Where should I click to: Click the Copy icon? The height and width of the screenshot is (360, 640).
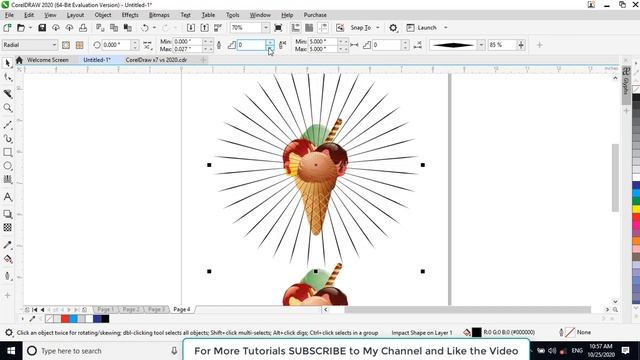(x=114, y=28)
